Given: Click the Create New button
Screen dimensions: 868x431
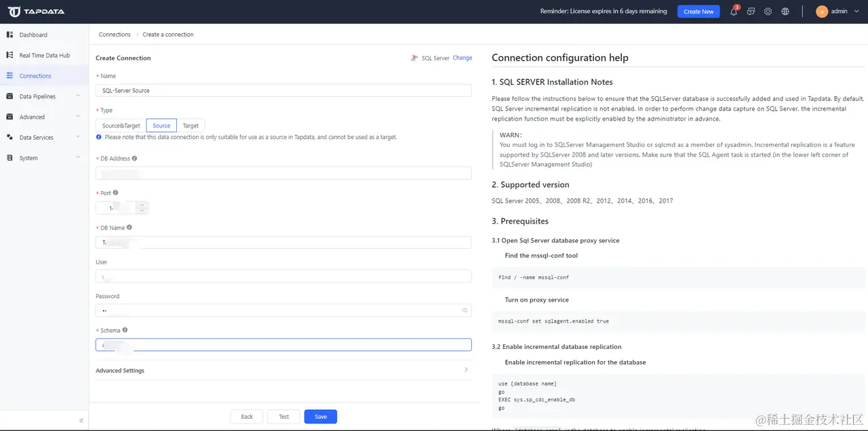Looking at the screenshot, I should coord(698,12).
